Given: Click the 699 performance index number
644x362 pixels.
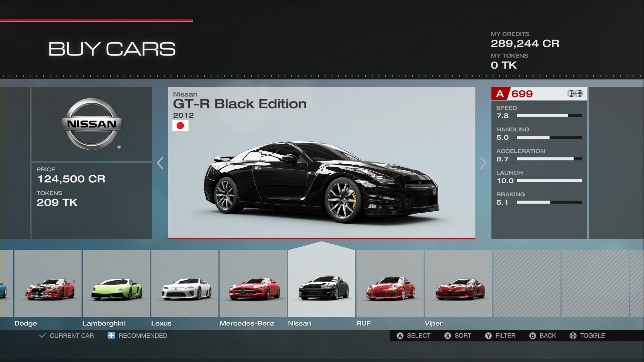Looking at the screenshot, I should coord(522,94).
